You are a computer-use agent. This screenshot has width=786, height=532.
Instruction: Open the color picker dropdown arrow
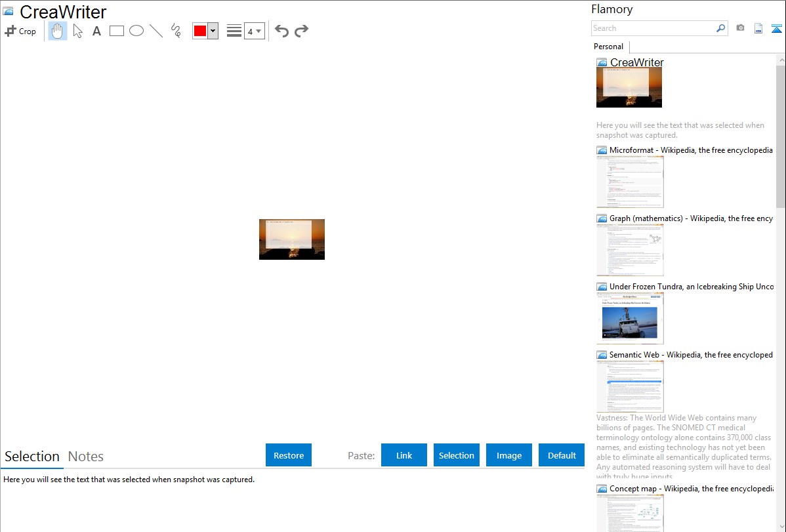click(x=213, y=31)
